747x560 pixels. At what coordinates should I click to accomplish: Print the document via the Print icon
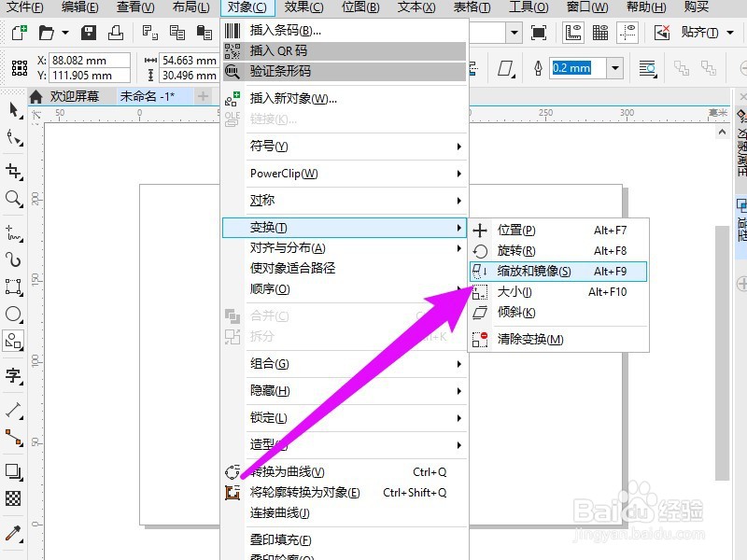pos(116,33)
